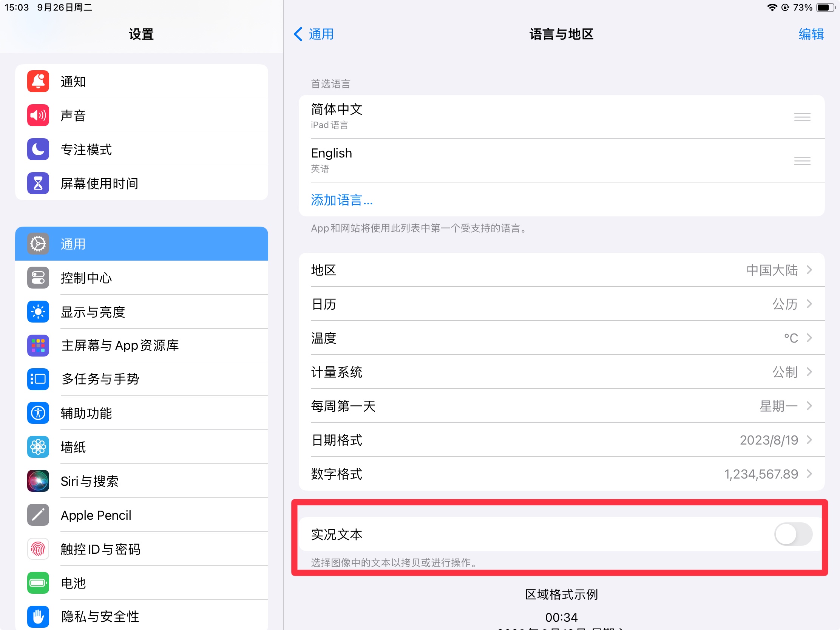The height and width of the screenshot is (630, 840).
Task: Tap the Control Center switches icon
Action: (38, 278)
